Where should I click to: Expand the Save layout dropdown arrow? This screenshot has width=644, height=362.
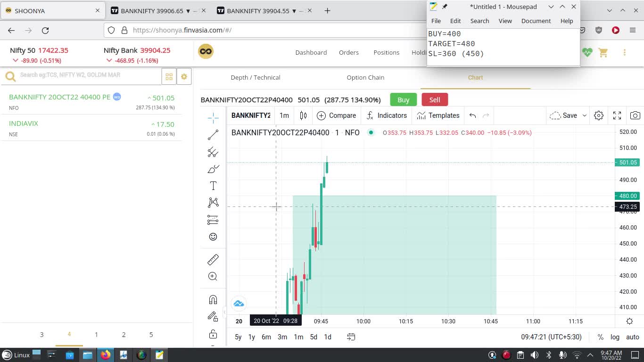point(585,115)
